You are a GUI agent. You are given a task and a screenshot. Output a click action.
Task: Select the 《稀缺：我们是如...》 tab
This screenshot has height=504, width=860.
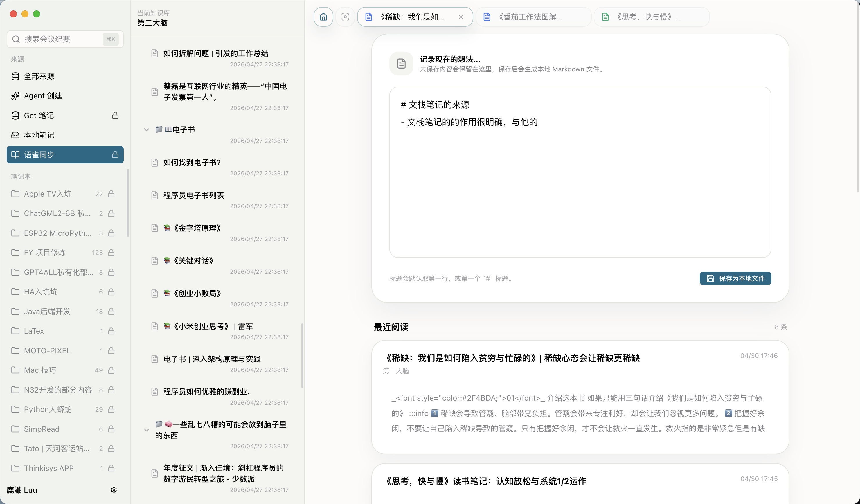[415, 17]
